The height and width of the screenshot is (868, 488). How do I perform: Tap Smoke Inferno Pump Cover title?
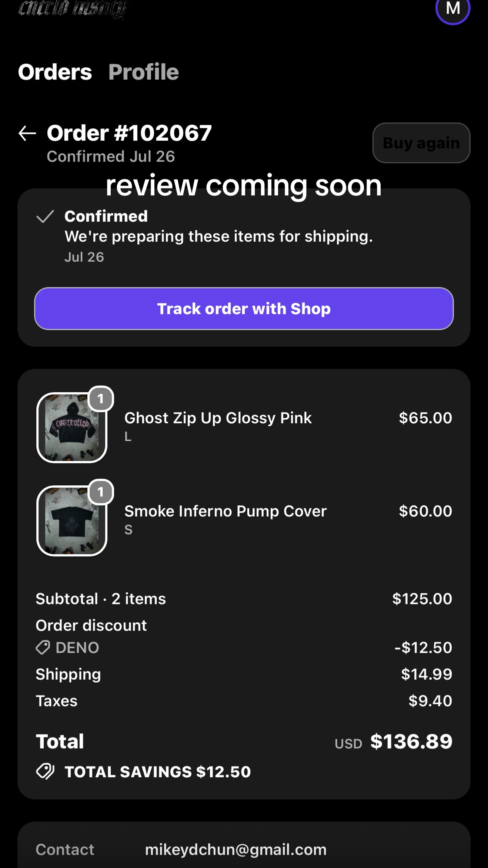[x=225, y=511]
